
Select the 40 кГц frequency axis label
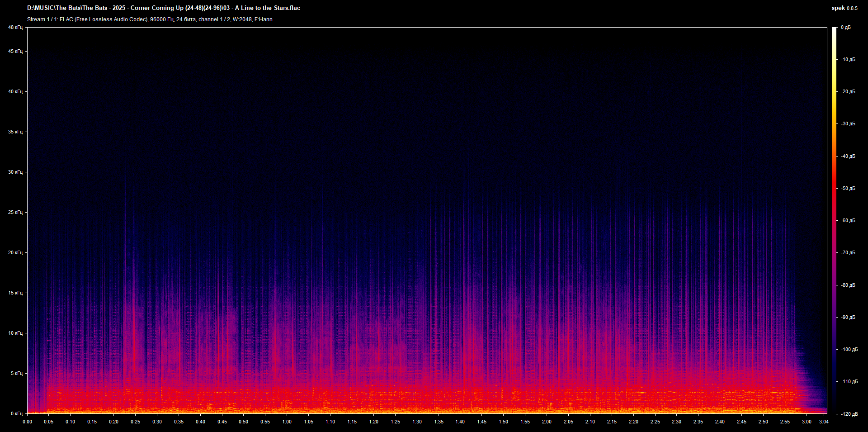[x=15, y=92]
